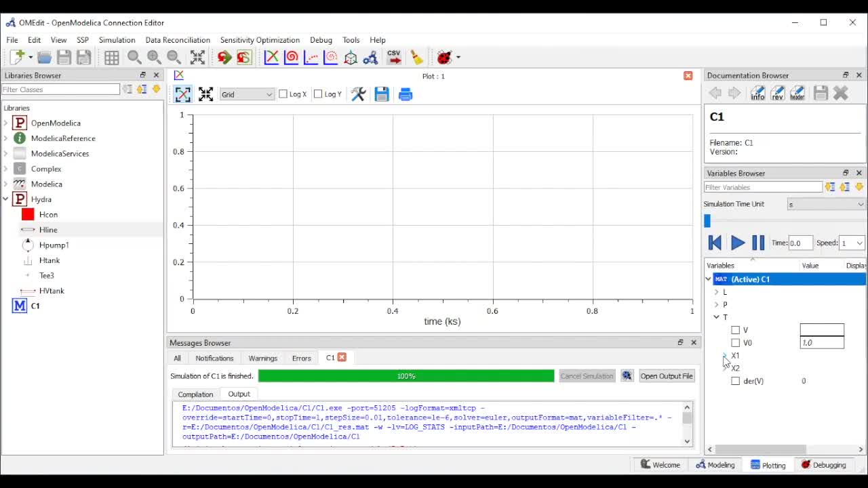Click the Reset Zoom magnifier icon
This screenshot has width=868, height=488.
tap(134, 58)
